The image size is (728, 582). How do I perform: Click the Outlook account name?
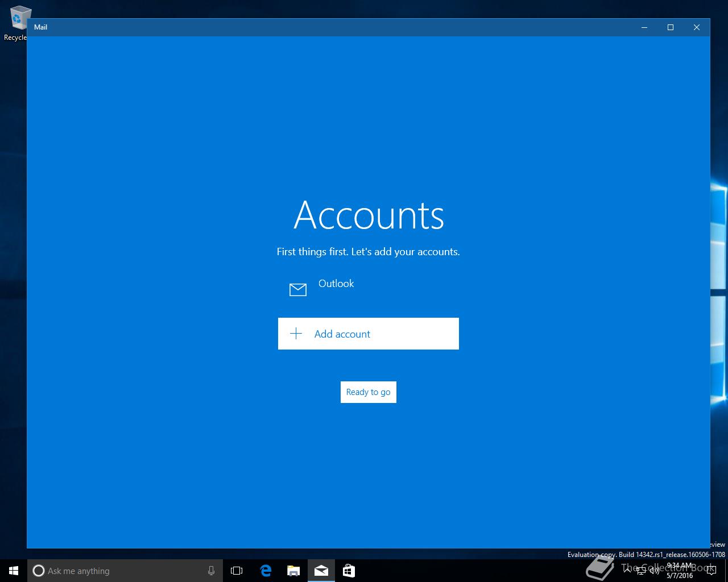[336, 284]
